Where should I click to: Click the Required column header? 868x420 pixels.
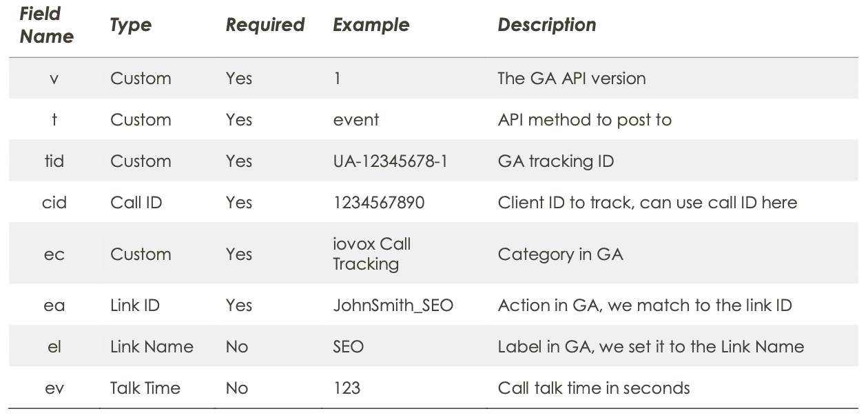[265, 26]
